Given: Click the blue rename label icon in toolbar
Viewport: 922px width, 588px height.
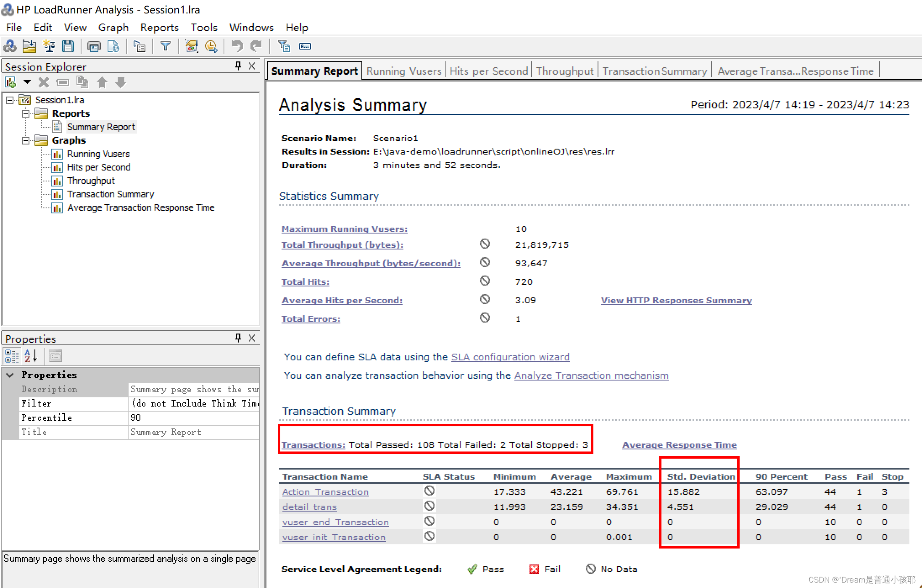Looking at the screenshot, I should 305,46.
